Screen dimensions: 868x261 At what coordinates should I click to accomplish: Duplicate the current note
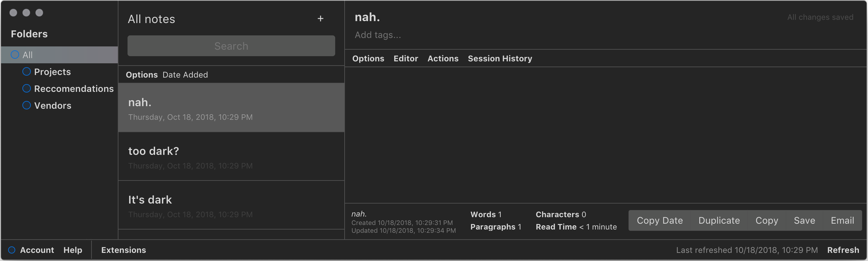coord(719,220)
